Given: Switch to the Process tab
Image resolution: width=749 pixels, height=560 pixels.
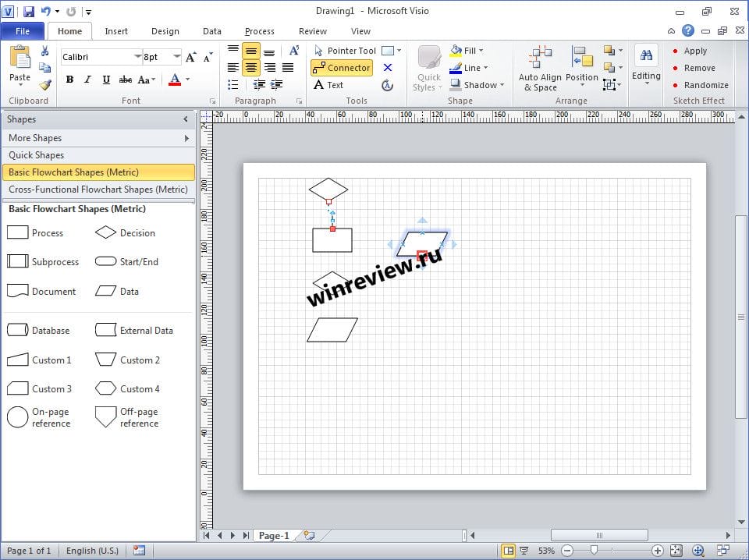Looking at the screenshot, I should click(259, 31).
